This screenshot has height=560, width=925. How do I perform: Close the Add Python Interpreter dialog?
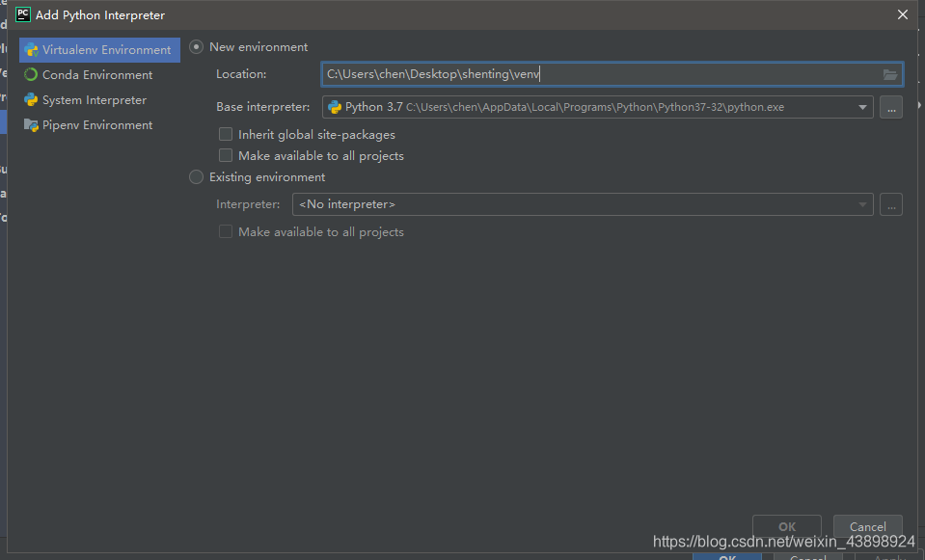pyautogui.click(x=903, y=14)
